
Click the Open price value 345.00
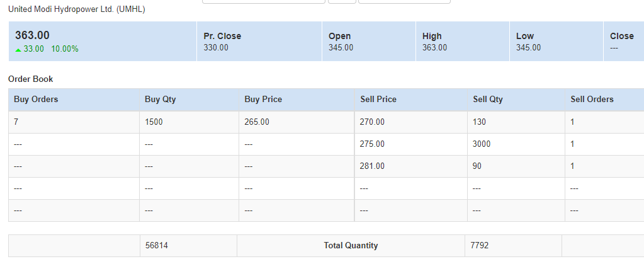pos(341,48)
